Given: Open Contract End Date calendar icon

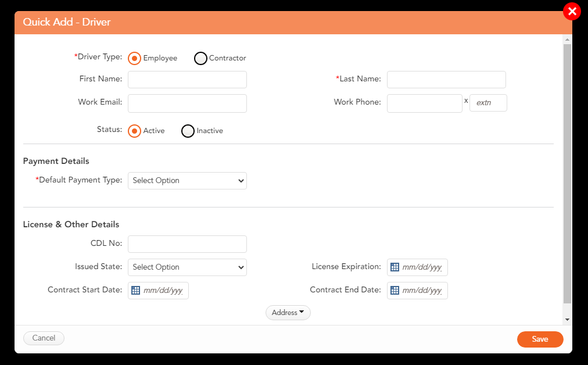Looking at the screenshot, I should (x=395, y=291).
